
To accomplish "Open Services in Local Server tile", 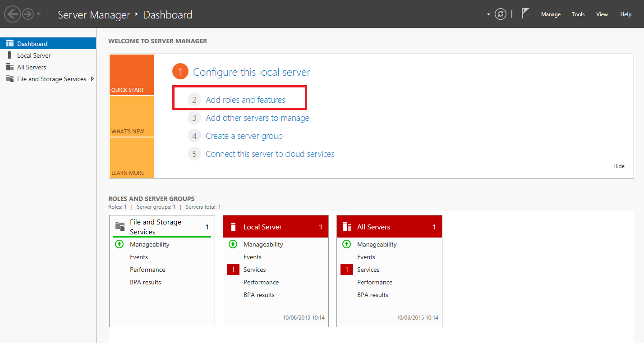I will [255, 270].
